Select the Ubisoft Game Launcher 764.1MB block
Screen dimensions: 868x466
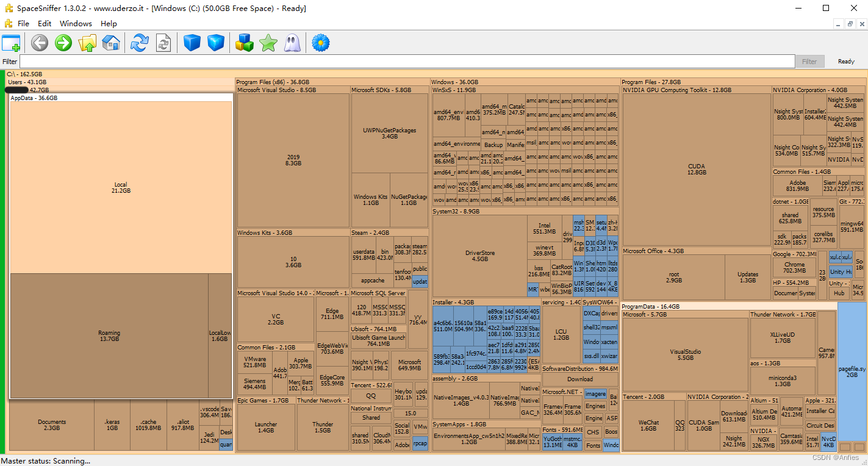(378, 340)
